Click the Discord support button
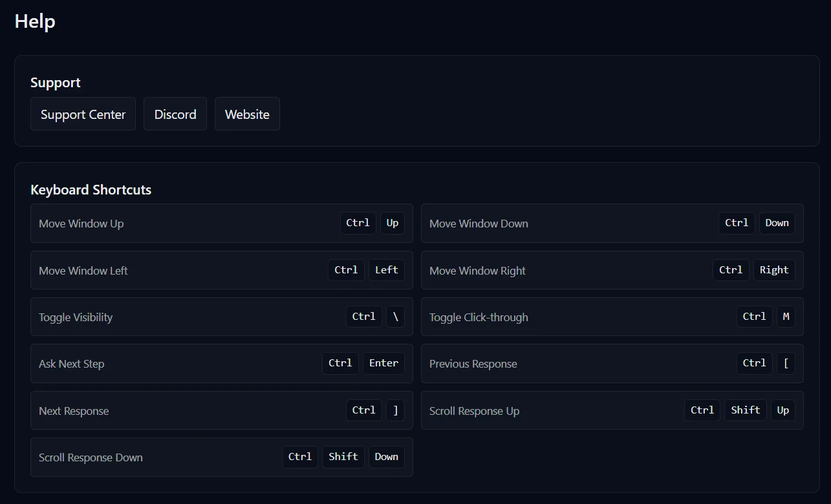Viewport: 831px width, 504px height. coord(175,114)
